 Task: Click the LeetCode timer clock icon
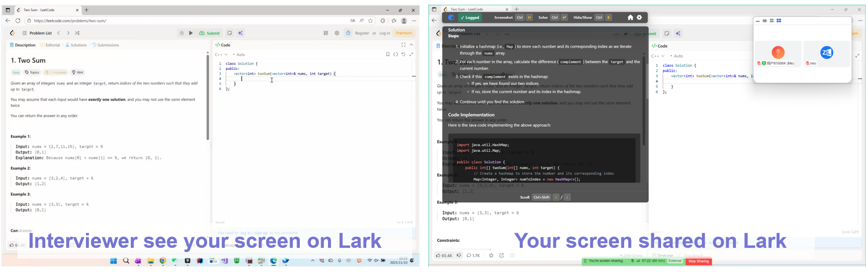click(348, 33)
